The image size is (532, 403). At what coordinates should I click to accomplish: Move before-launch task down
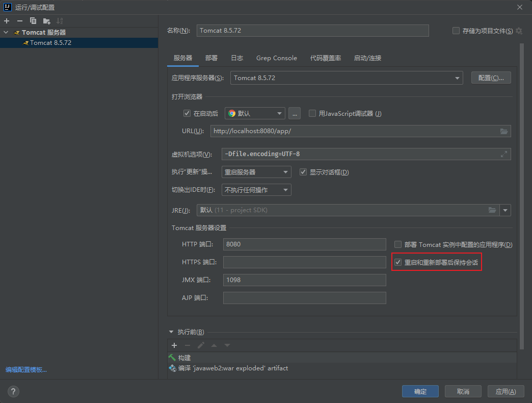pyautogui.click(x=227, y=345)
